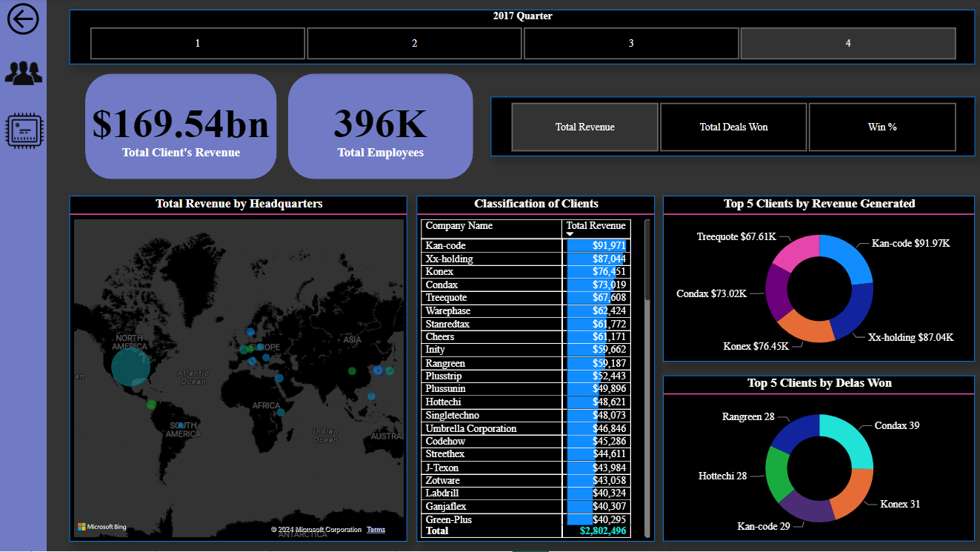Select Quarter 2 slicer button
This screenshot has width=980, height=552.
point(414,44)
